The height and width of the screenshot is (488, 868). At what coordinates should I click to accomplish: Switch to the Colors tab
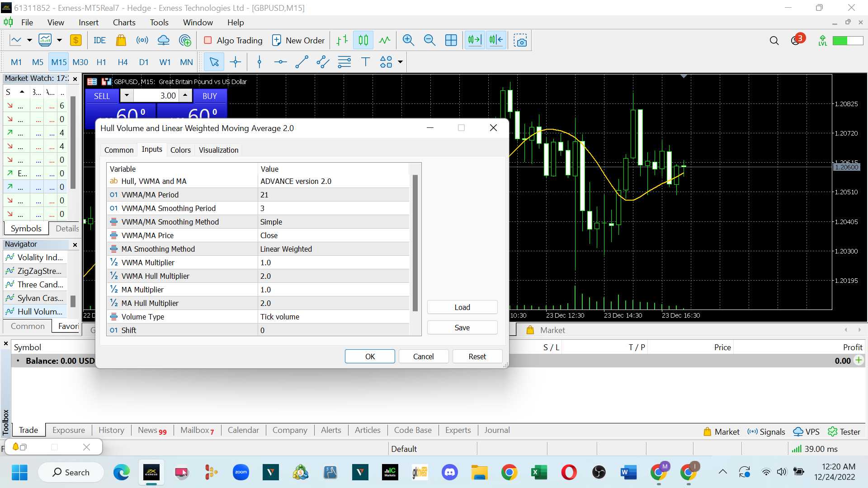[x=180, y=150]
